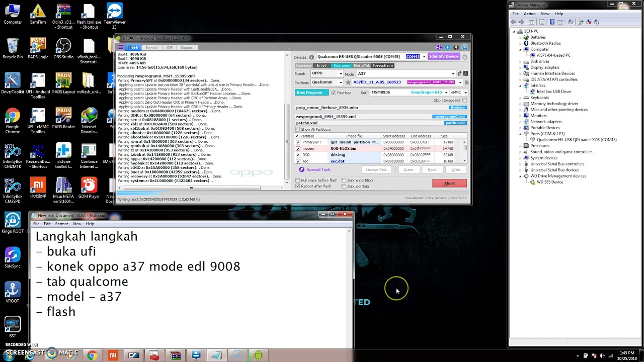Open the SoC MSM8936 dropdown
644x362 pixels.
446,93
